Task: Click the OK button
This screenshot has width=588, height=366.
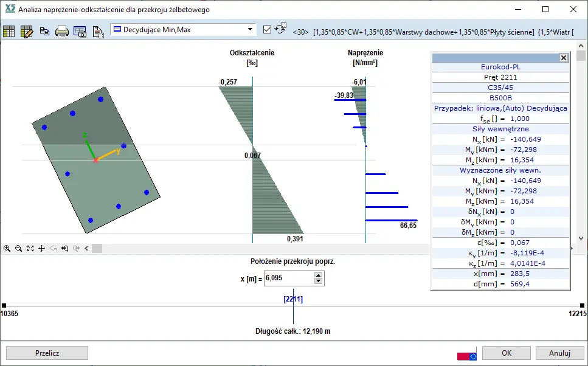Action: 507,353
